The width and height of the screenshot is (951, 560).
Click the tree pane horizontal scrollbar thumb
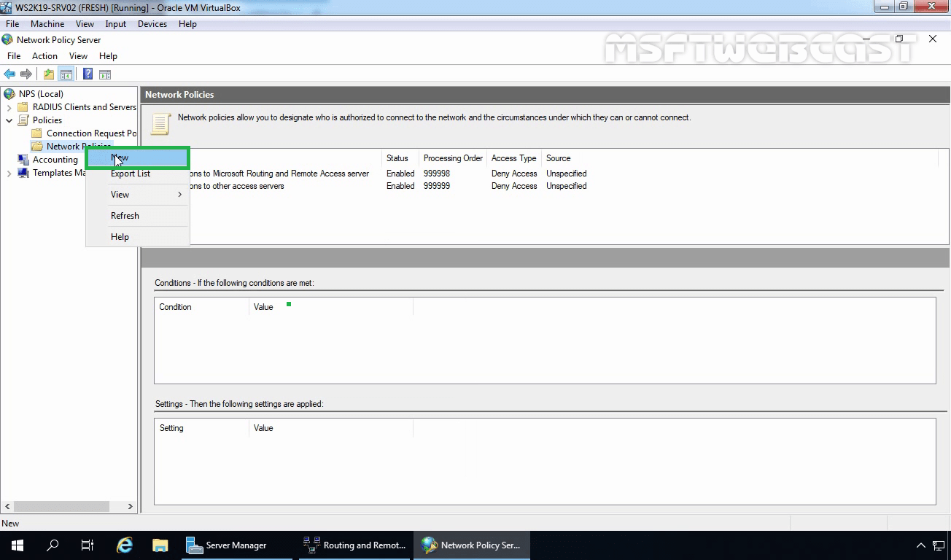62,506
